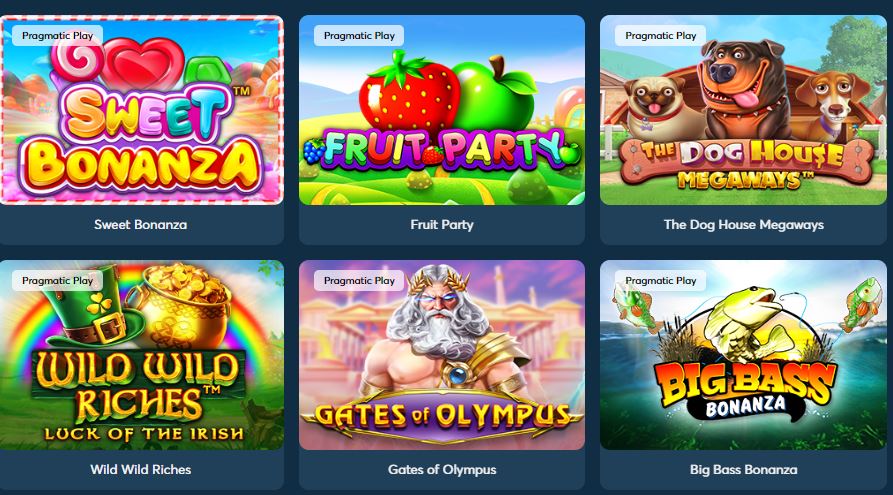Click Pragmatic Play badge on Dog House Megaways

[x=661, y=35]
